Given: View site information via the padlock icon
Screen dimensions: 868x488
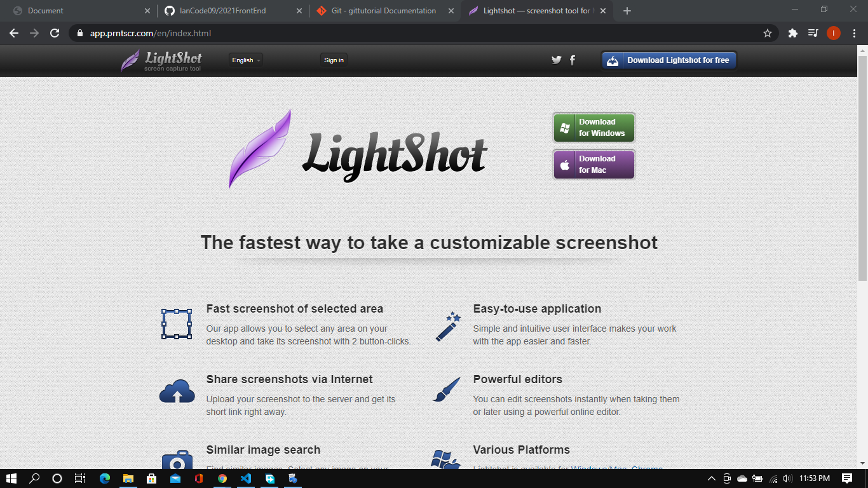Looking at the screenshot, I should (79, 33).
